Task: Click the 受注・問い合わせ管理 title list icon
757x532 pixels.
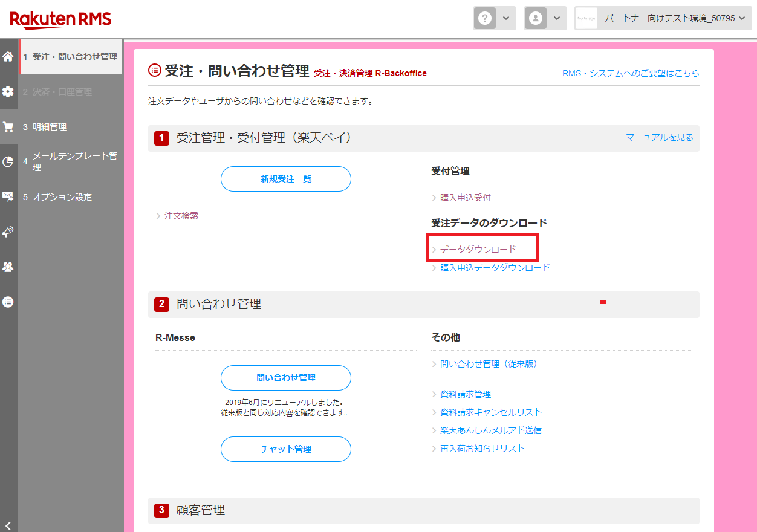Action: point(155,71)
